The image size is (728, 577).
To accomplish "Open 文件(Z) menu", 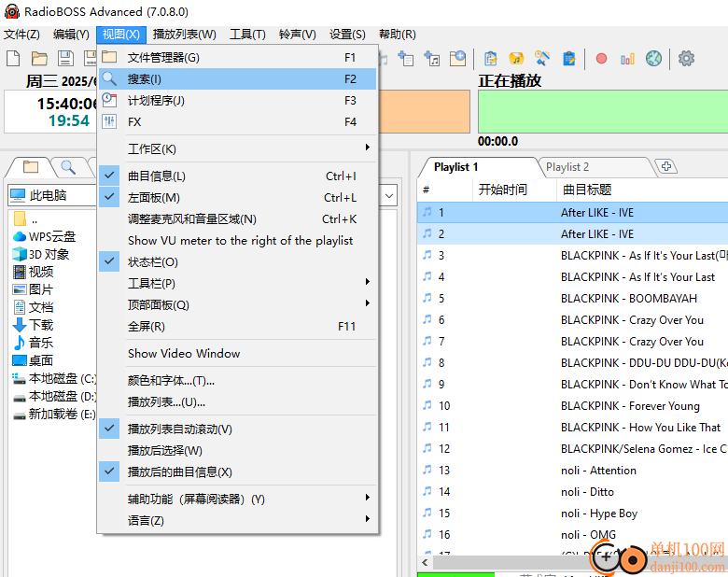I will pos(21,35).
